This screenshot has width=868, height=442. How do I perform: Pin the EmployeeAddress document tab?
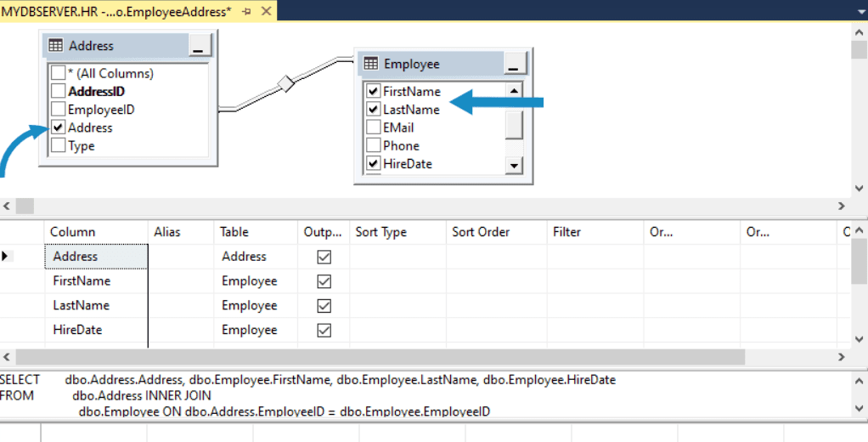(x=245, y=11)
